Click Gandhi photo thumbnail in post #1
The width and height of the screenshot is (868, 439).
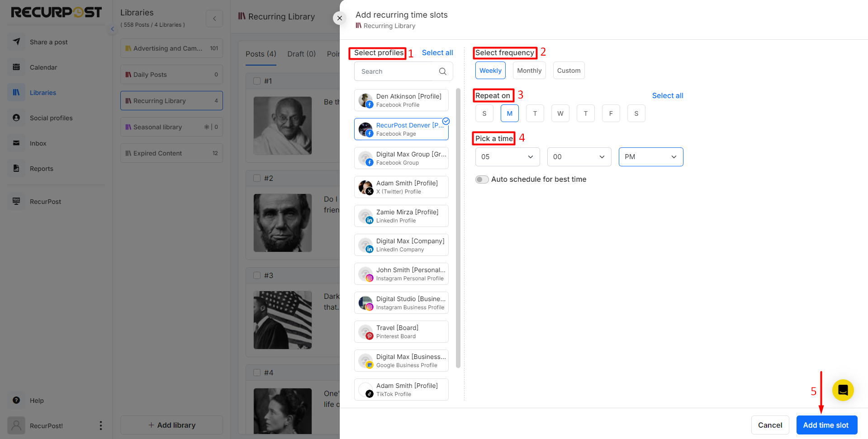[283, 126]
